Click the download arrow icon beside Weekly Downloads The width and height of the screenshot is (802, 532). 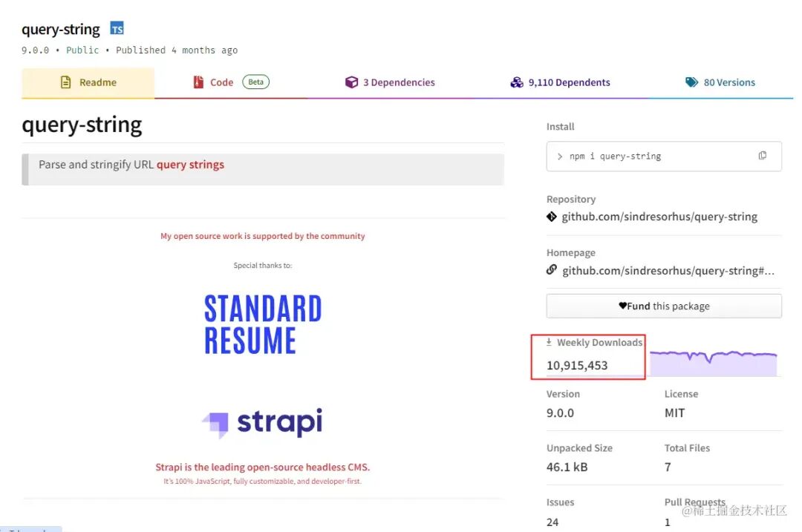(549, 342)
